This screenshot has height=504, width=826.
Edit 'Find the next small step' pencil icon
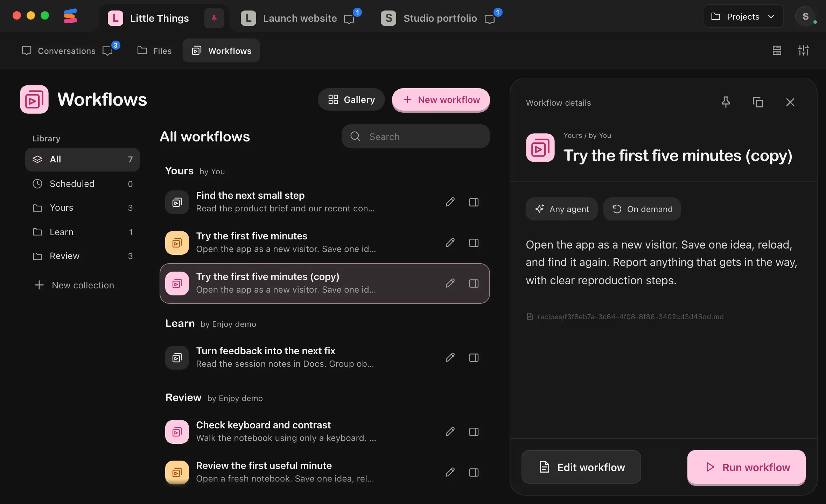(450, 202)
